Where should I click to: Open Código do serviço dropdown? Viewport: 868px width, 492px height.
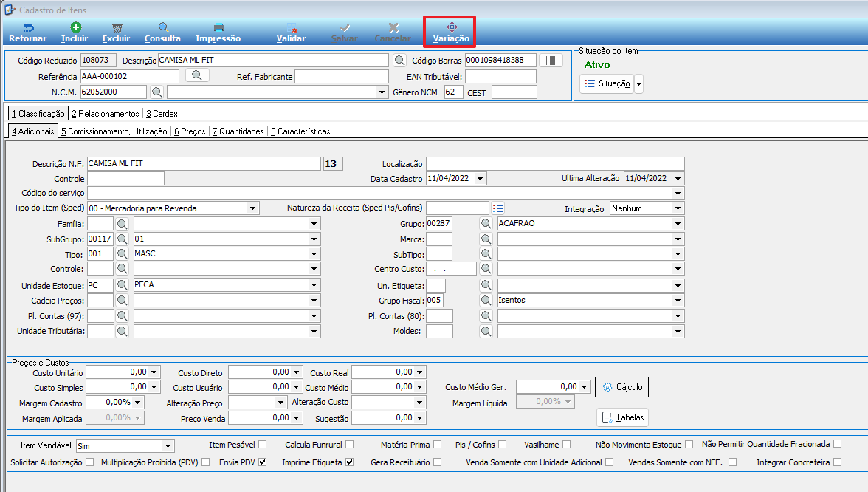(678, 194)
